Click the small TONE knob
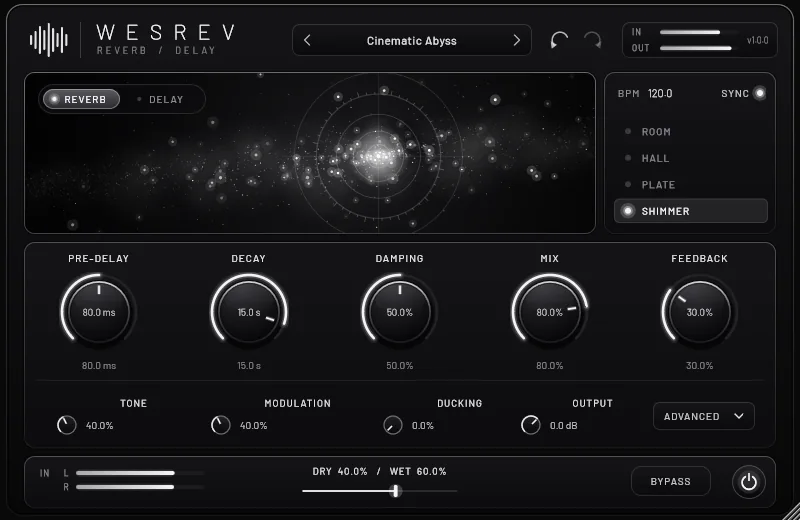The width and height of the screenshot is (800, 520). click(x=66, y=425)
